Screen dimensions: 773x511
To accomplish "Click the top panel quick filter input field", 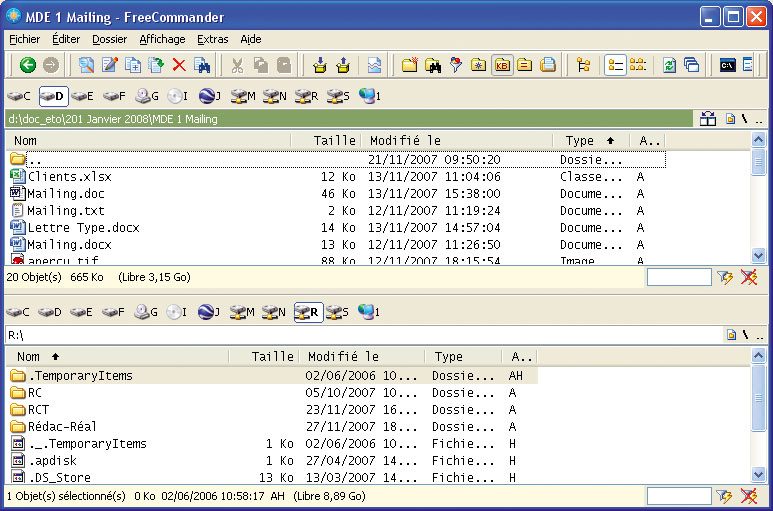I will 678,277.
